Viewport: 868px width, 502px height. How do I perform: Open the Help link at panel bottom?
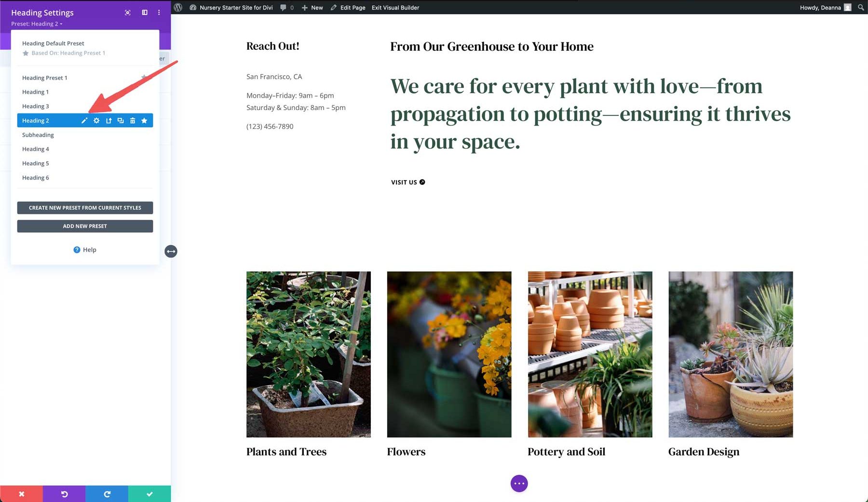[85, 250]
